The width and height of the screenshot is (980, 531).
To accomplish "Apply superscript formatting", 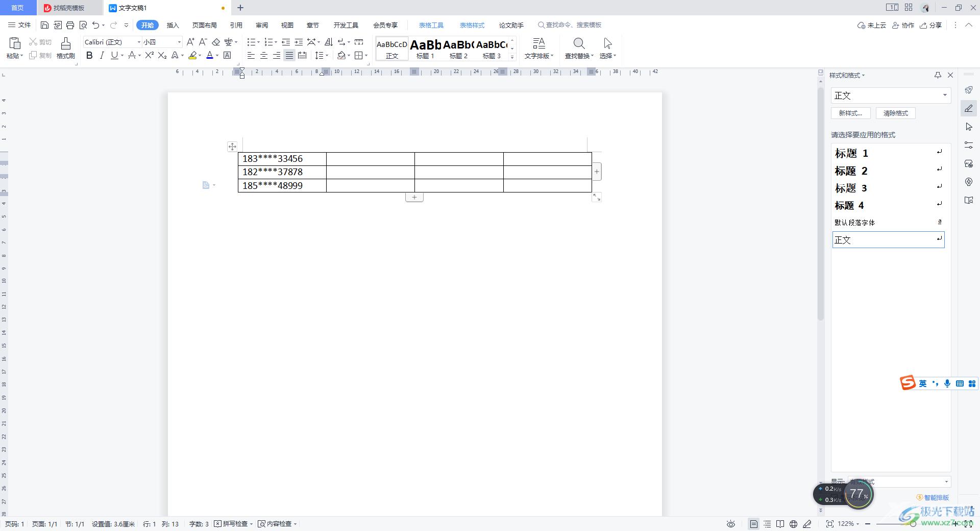I will tap(149, 55).
